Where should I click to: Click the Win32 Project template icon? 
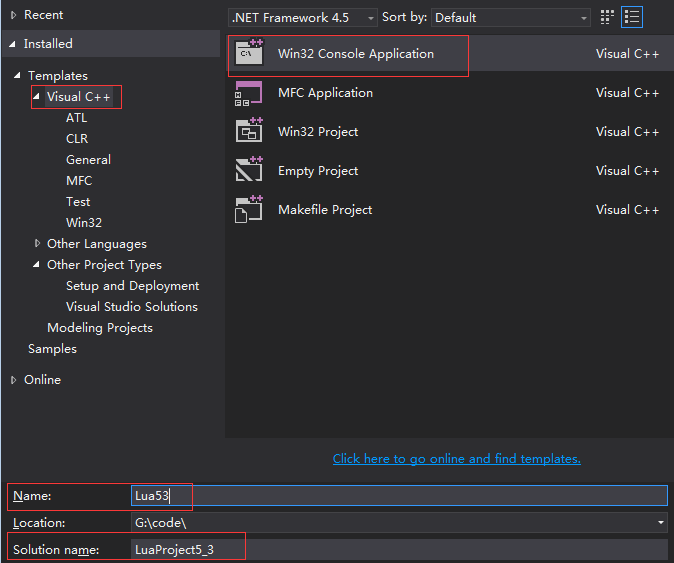tap(248, 132)
